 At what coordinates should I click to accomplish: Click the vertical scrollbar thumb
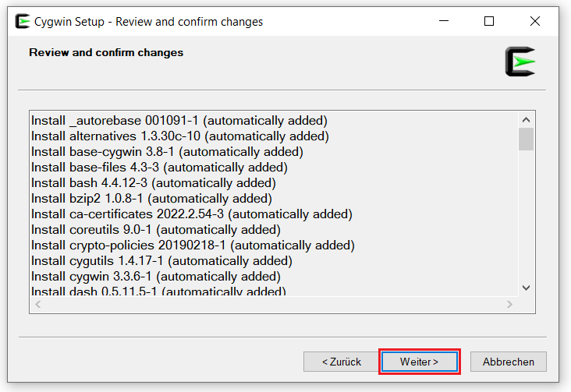(526, 139)
